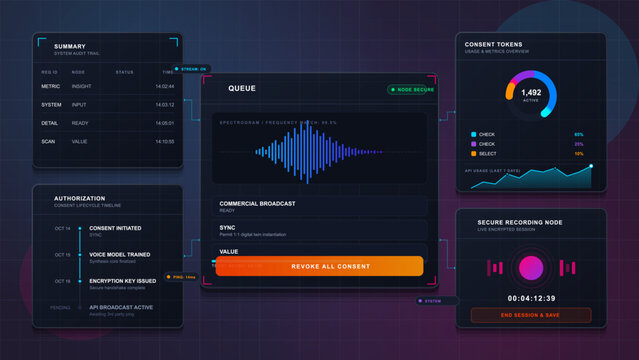
Task: Click the QUEUE panel title
Action: [242, 88]
